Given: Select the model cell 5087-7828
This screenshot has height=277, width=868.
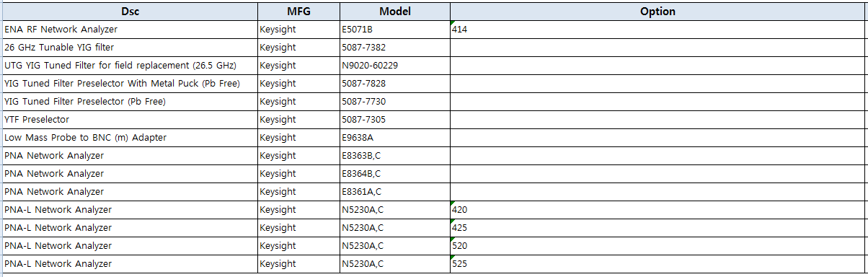Looking at the screenshot, I should (x=395, y=84).
